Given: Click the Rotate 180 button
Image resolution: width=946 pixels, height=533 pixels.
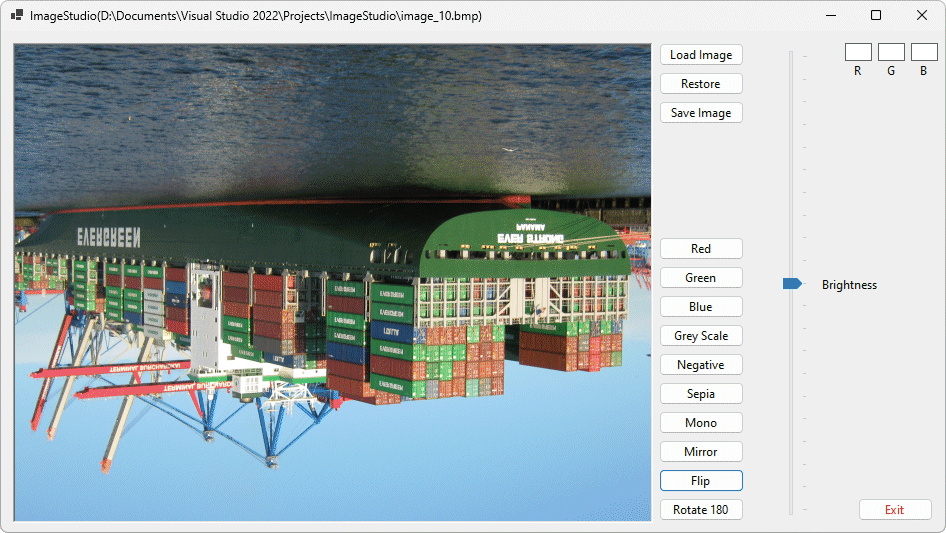Looking at the screenshot, I should 701,509.
